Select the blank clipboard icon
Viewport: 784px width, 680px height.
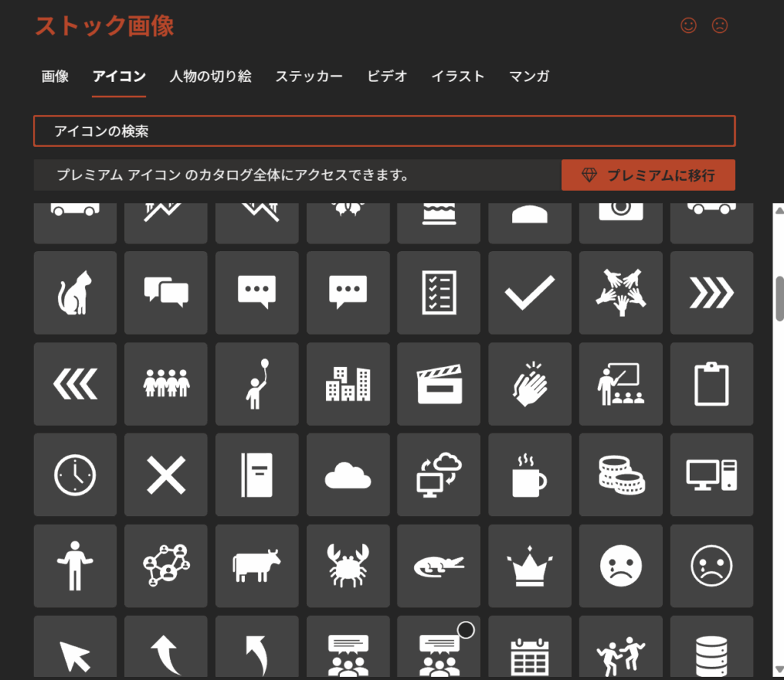(711, 384)
